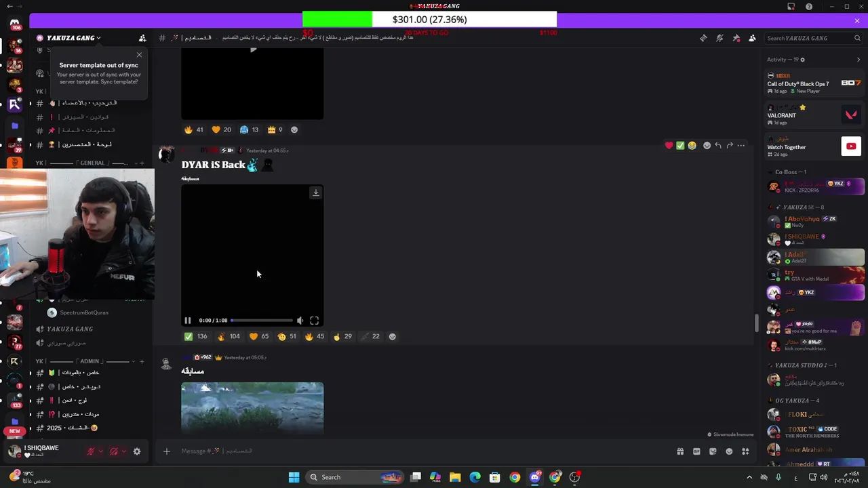Add reaction below the 1:08 video

[392, 336]
